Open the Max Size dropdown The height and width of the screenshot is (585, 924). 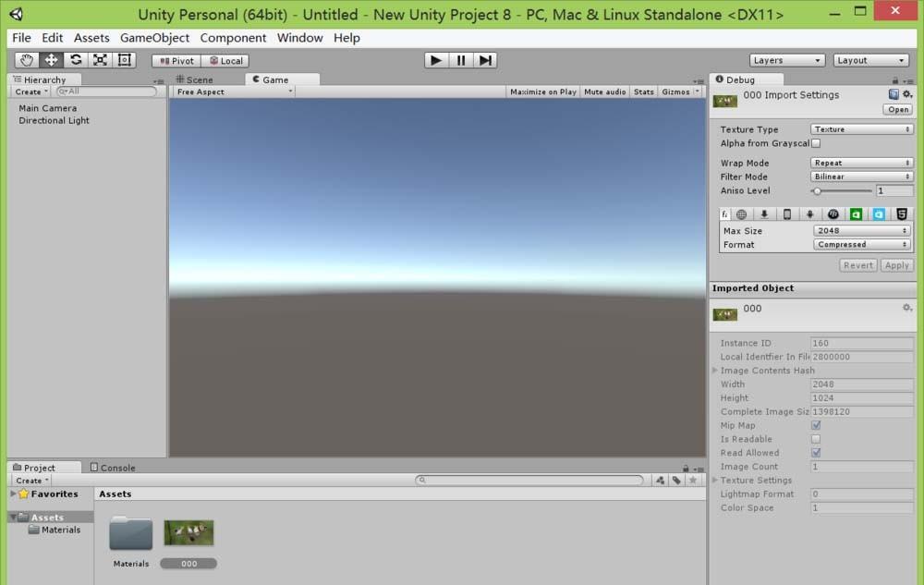click(861, 230)
